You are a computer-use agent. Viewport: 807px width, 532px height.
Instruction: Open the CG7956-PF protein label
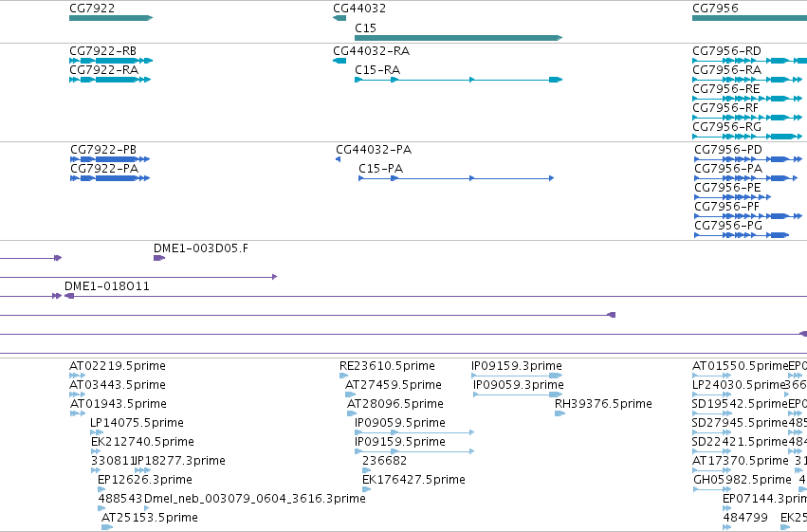pyautogui.click(x=727, y=207)
